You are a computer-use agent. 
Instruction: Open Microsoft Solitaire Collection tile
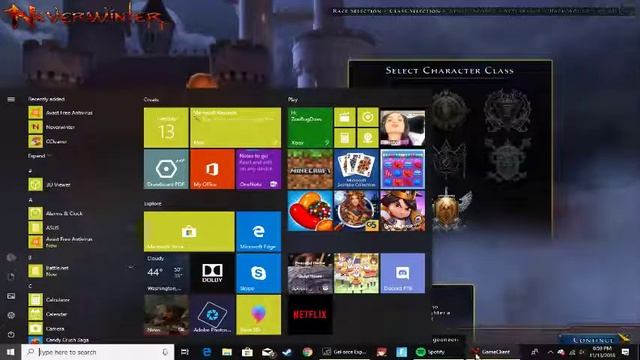point(356,169)
